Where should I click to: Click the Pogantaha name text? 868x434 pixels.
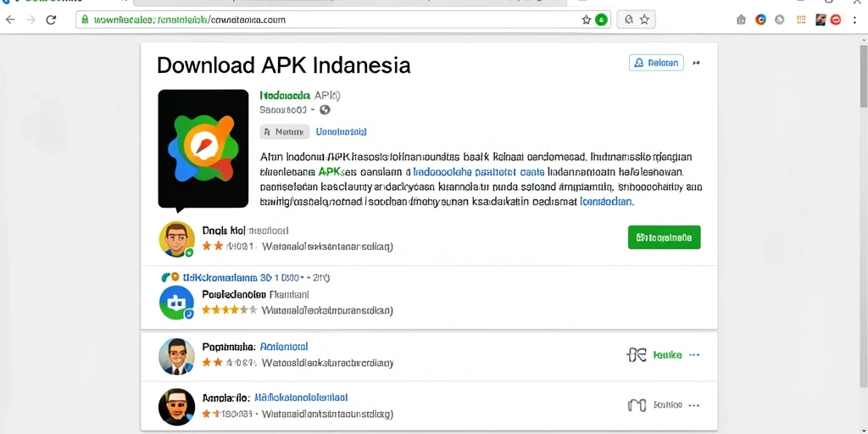click(229, 347)
